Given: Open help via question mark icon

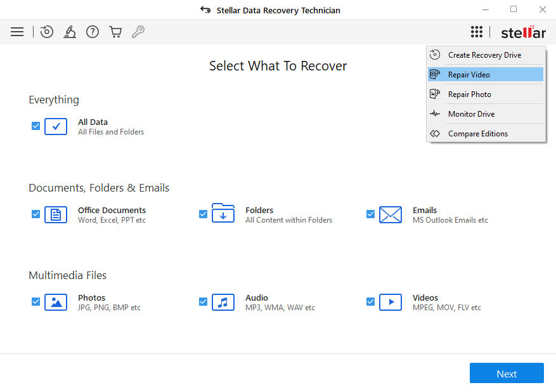Looking at the screenshot, I should click(93, 32).
